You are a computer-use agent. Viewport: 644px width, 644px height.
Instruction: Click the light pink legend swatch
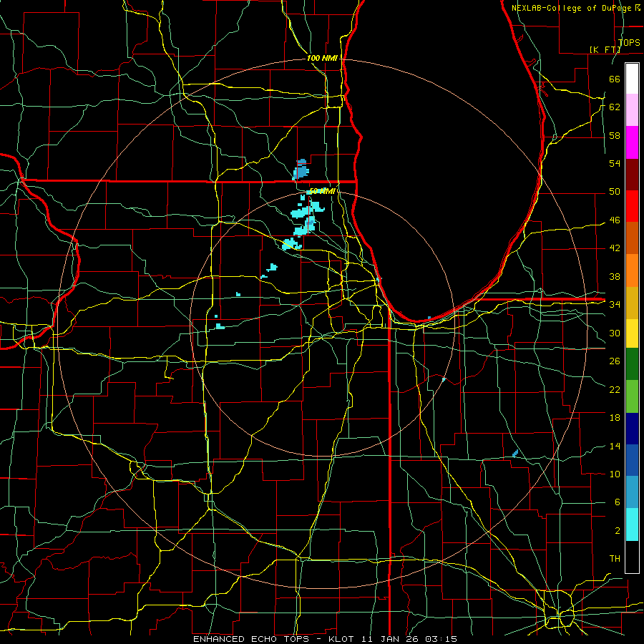[632, 110]
